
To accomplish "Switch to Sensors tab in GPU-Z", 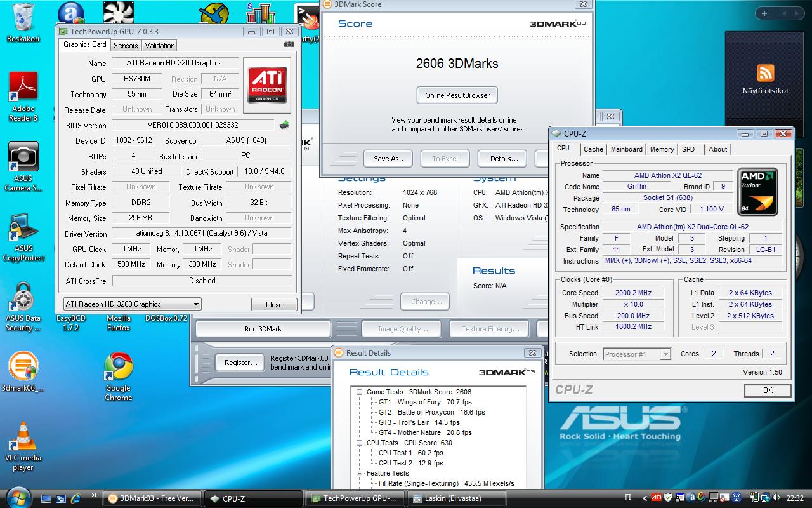I will tap(126, 46).
